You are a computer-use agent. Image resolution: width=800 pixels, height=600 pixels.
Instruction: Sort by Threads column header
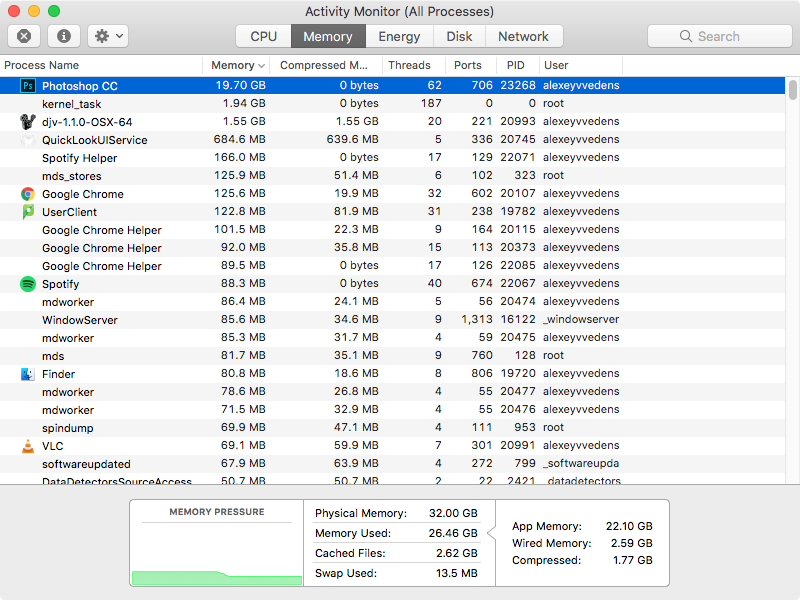click(413, 65)
